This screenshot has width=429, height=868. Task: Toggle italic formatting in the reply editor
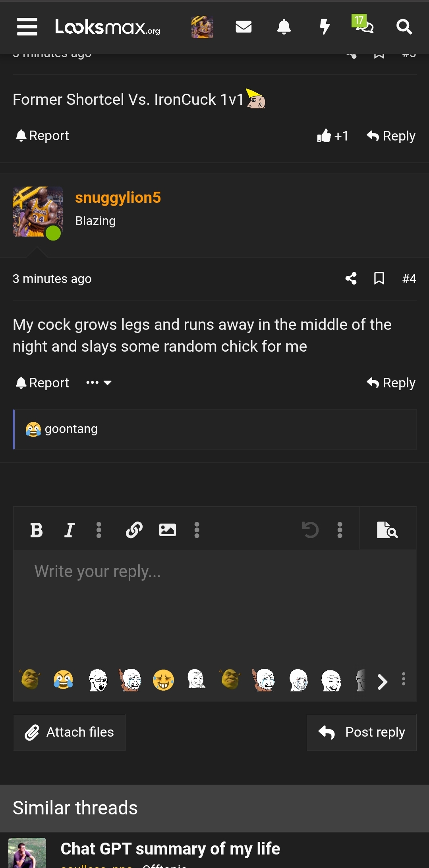click(69, 529)
